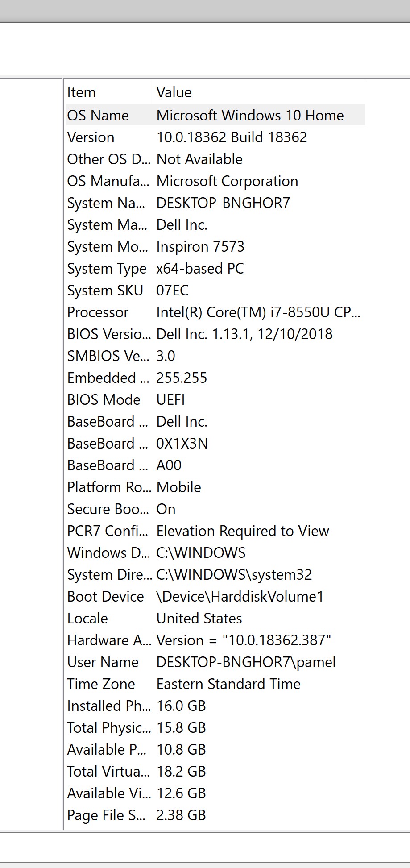The image size is (410, 868).
Task: Select the Boot Device row
Action: (215, 596)
